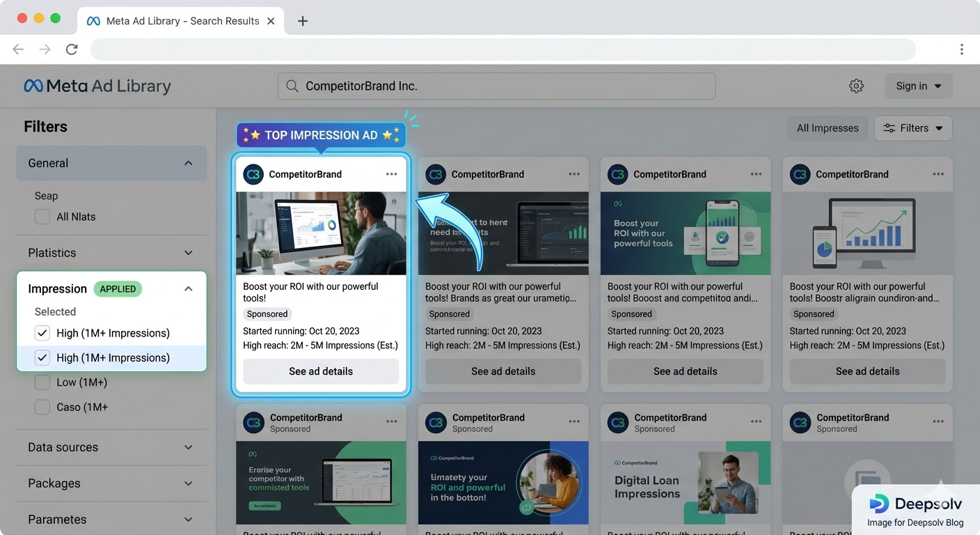980x535 pixels.
Task: Check the All Nlats checkbox
Action: pos(42,217)
